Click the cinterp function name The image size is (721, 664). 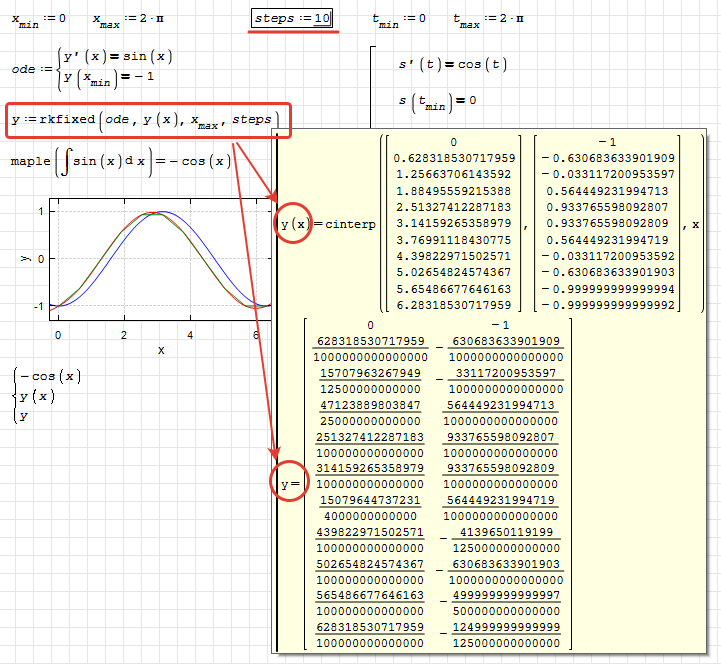tap(345, 224)
